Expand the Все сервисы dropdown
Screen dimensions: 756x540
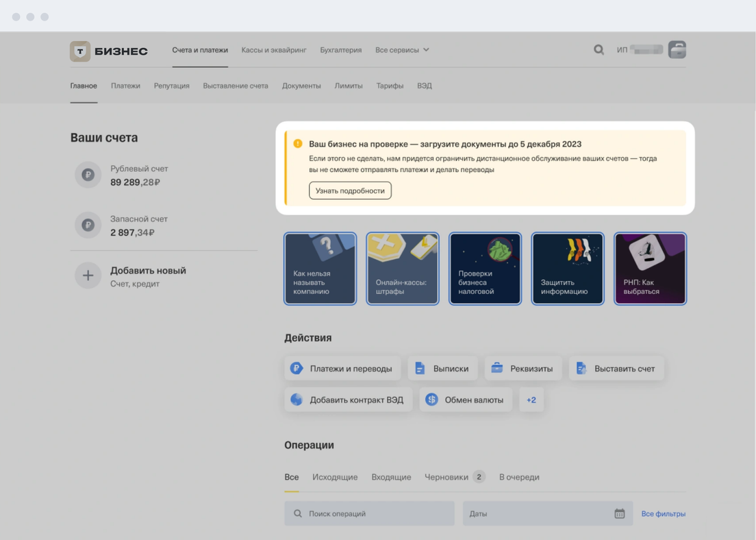[402, 50]
